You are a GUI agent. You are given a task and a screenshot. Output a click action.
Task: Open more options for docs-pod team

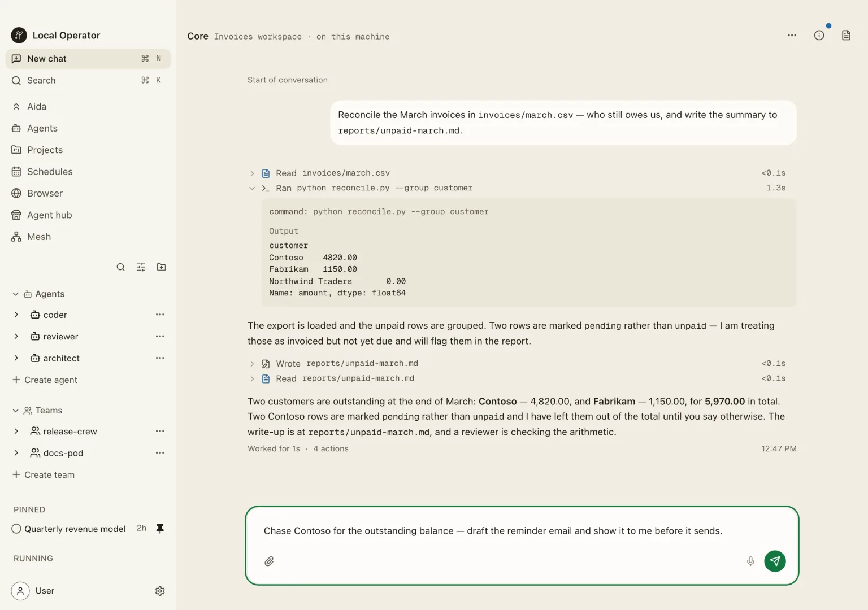pyautogui.click(x=160, y=453)
